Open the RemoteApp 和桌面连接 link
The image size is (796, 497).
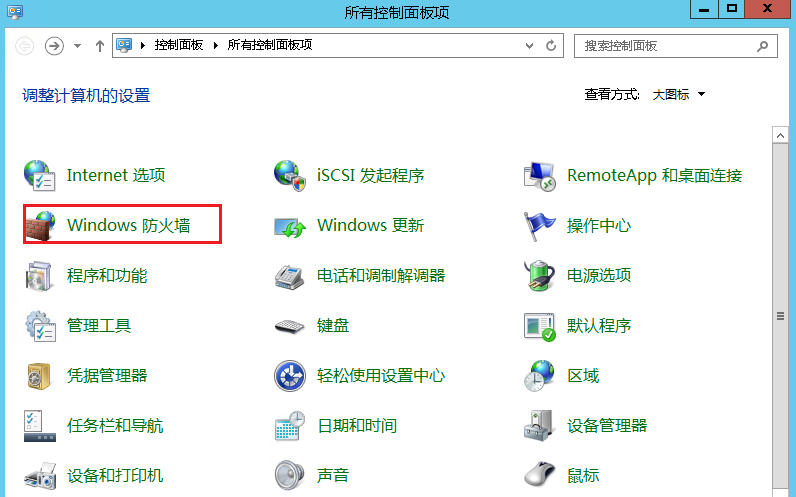654,175
